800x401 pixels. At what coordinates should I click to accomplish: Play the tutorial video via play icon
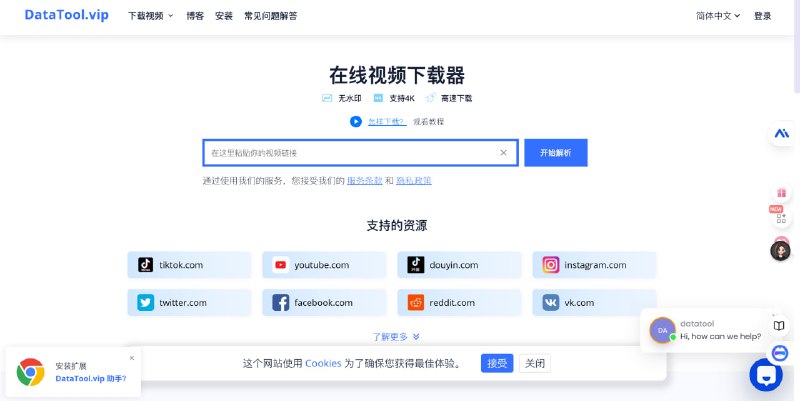[355, 122]
